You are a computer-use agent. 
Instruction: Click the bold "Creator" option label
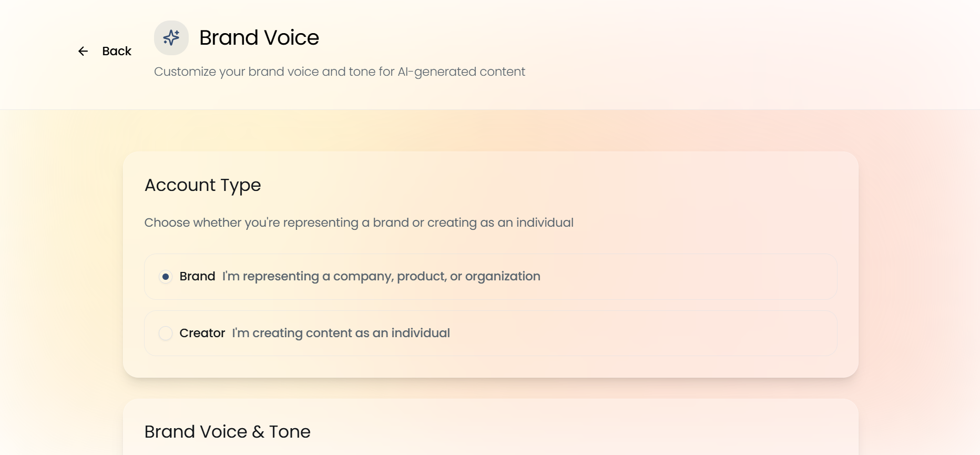202,333
